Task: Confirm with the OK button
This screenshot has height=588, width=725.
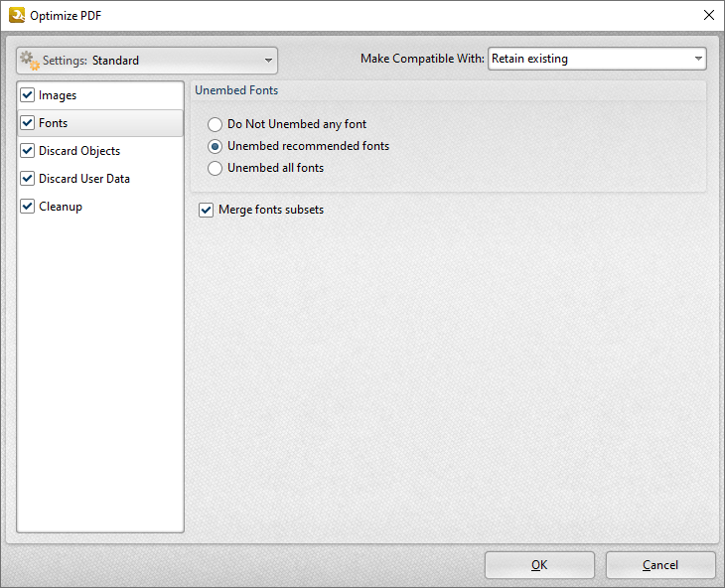Action: pyautogui.click(x=539, y=565)
